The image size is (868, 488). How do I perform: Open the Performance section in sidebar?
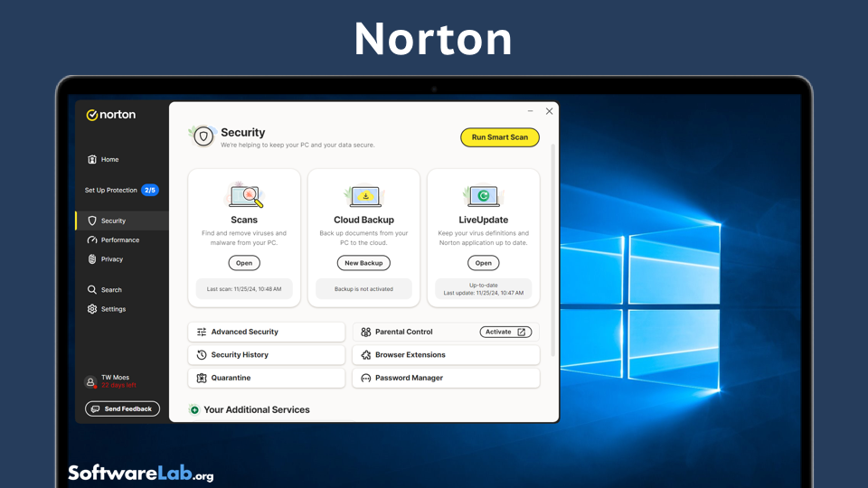click(x=119, y=240)
